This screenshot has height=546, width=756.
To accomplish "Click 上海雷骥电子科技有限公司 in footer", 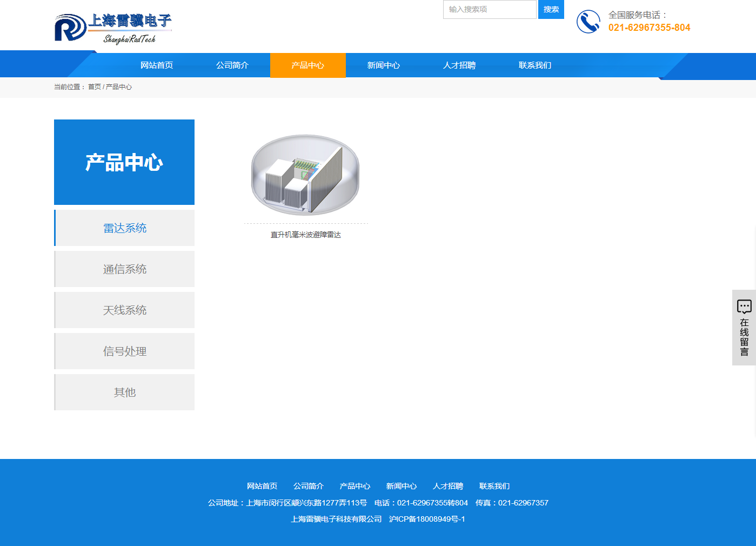I will coord(336,519).
